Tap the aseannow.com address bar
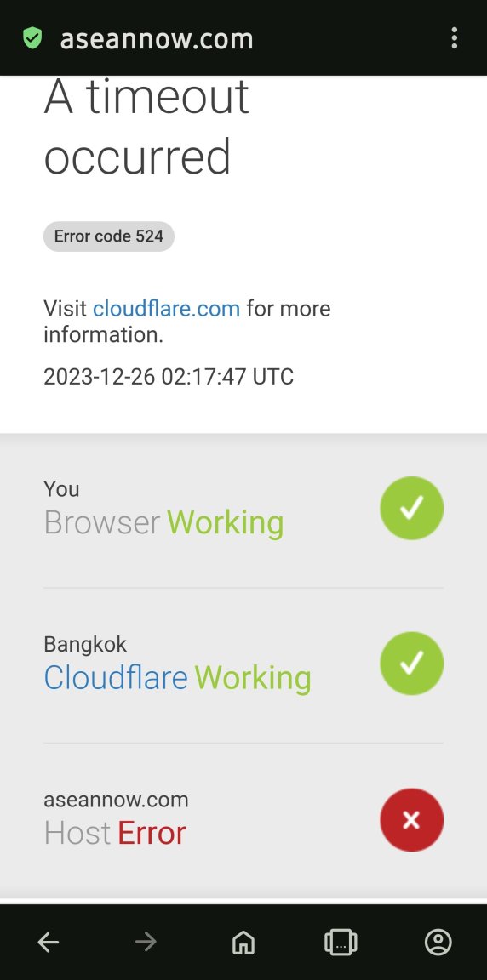This screenshot has height=980, width=487. click(157, 39)
